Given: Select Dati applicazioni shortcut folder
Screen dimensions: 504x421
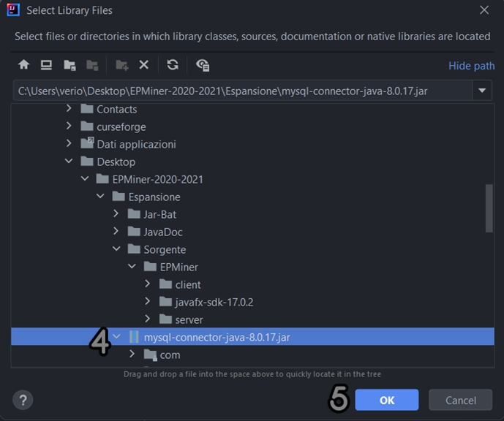Looking at the screenshot, I should coord(252,144).
